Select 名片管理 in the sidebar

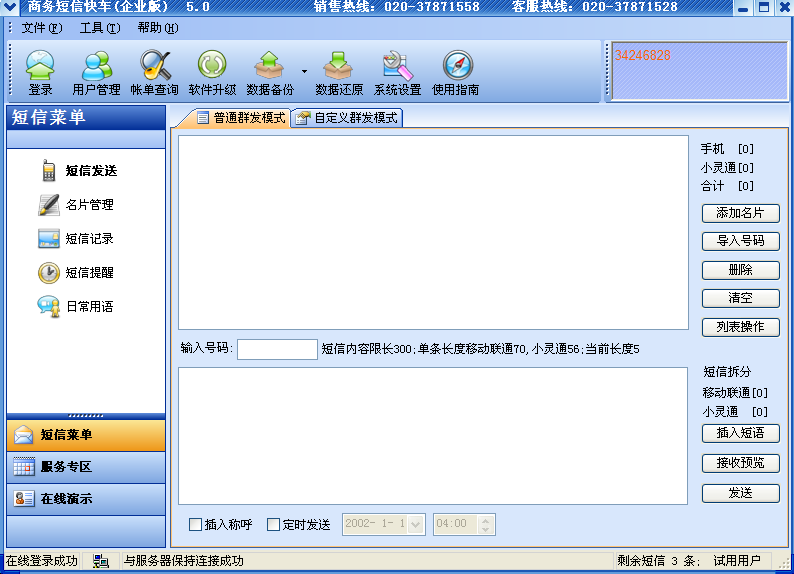89,205
